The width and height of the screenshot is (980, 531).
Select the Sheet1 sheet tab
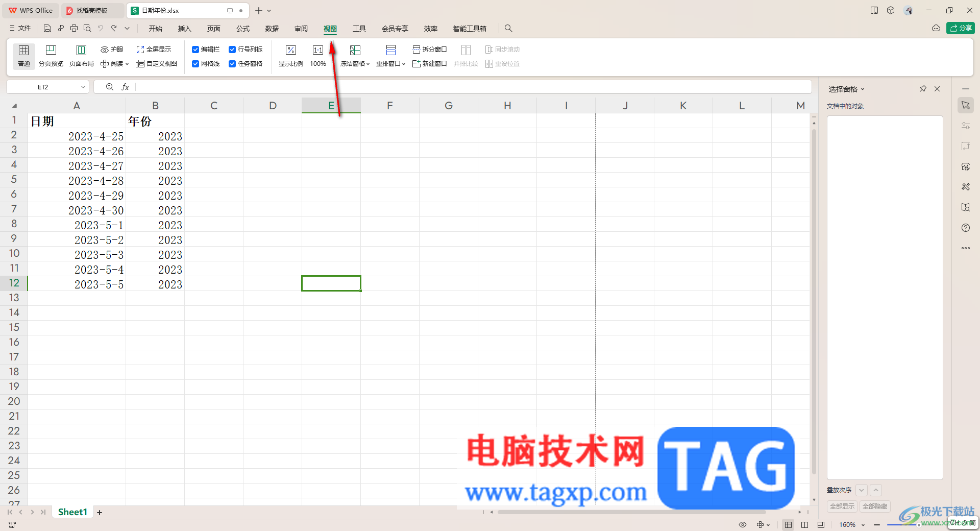click(x=72, y=512)
